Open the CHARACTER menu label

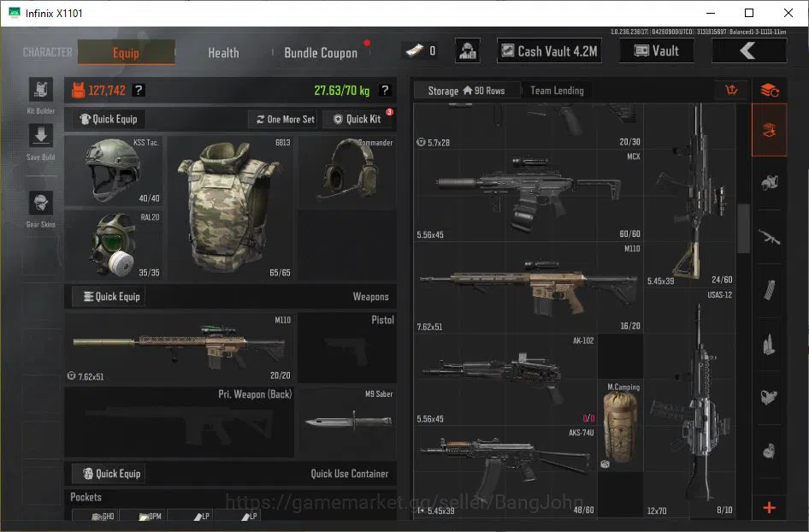48,53
